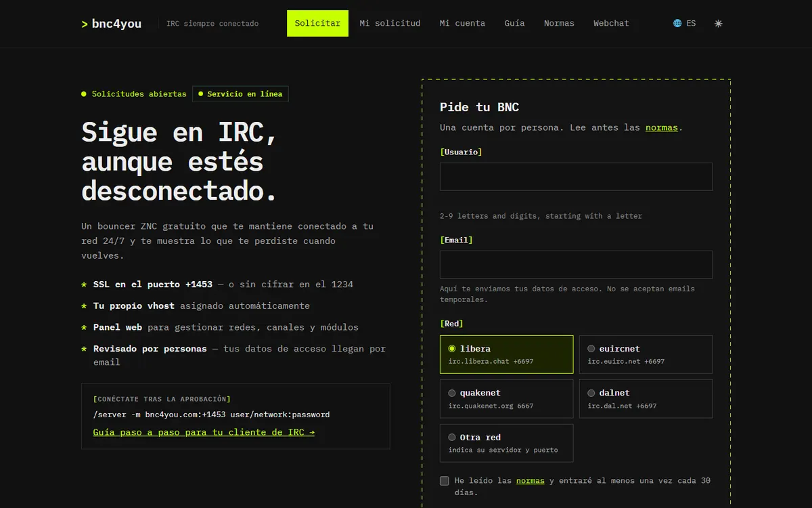Open Mi cuenta in navigation
This screenshot has height=508, width=812.
[462, 23]
